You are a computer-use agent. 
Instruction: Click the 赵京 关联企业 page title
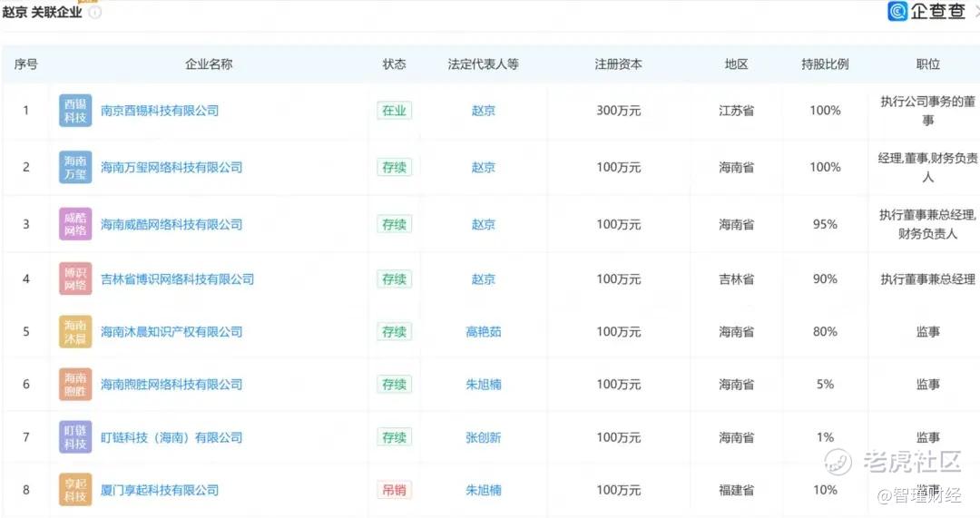42,12
